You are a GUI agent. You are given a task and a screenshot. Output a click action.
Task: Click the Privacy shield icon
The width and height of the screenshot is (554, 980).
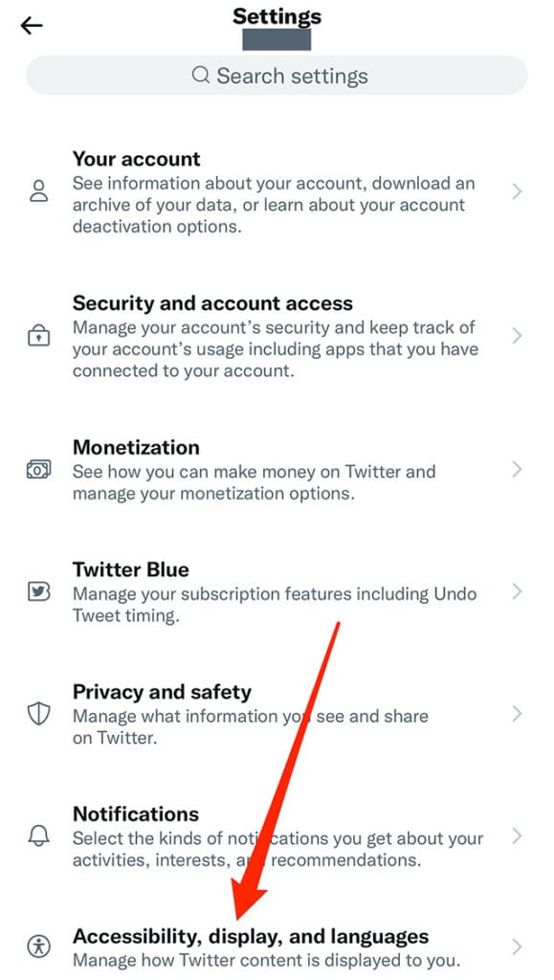click(38, 714)
